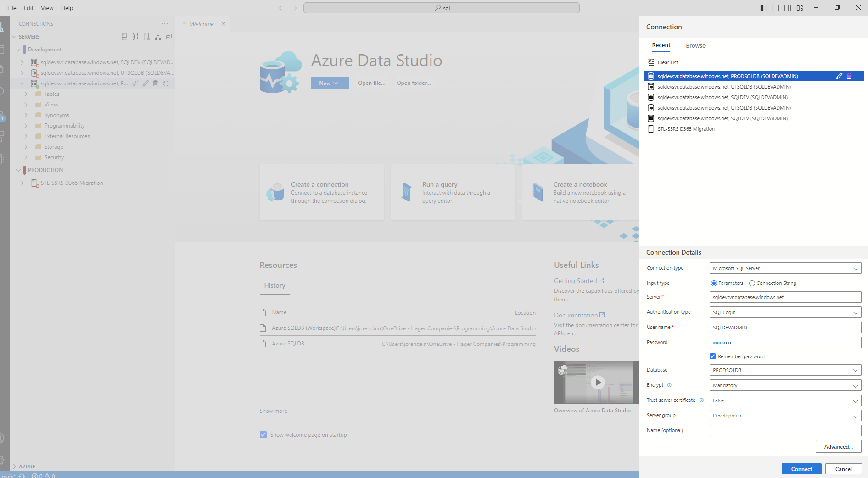Open the Encrypt dropdown set to Mandatory
The width and height of the screenshot is (868, 478).
click(785, 385)
